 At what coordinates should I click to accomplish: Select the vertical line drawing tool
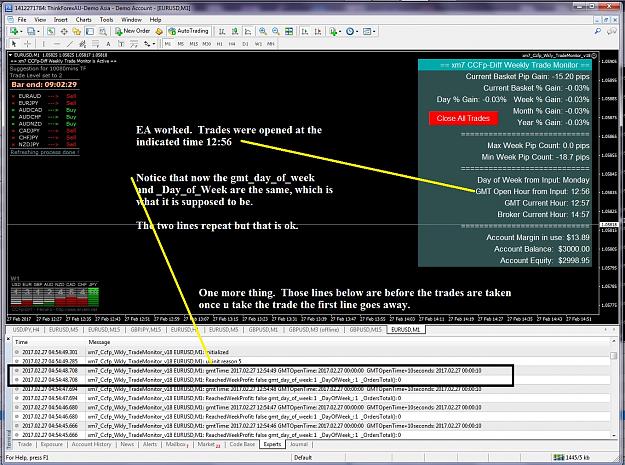point(43,44)
